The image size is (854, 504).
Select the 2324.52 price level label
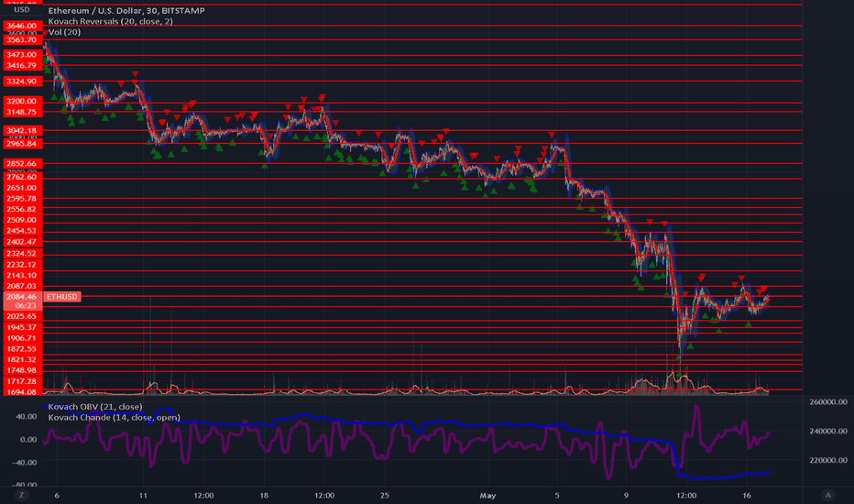point(22,253)
